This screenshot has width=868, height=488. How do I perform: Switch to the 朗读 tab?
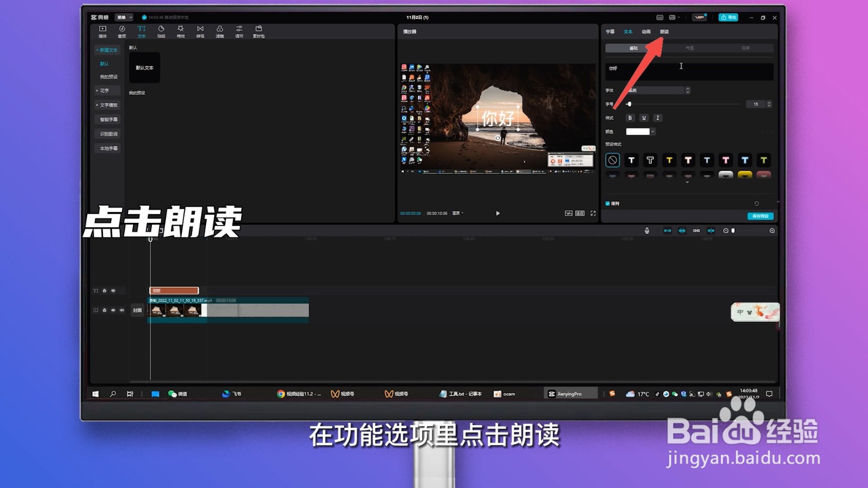pos(665,31)
